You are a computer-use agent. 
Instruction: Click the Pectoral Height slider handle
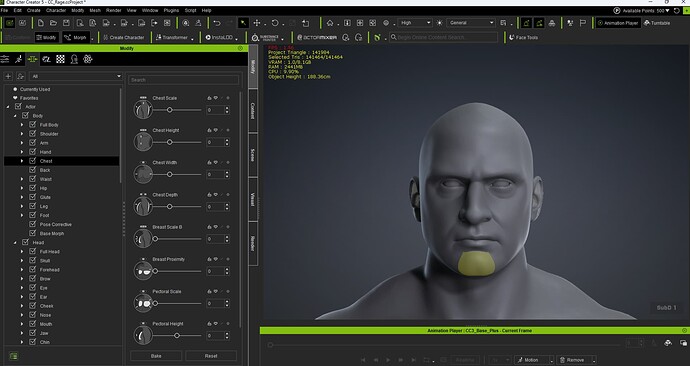pyautogui.click(x=176, y=336)
